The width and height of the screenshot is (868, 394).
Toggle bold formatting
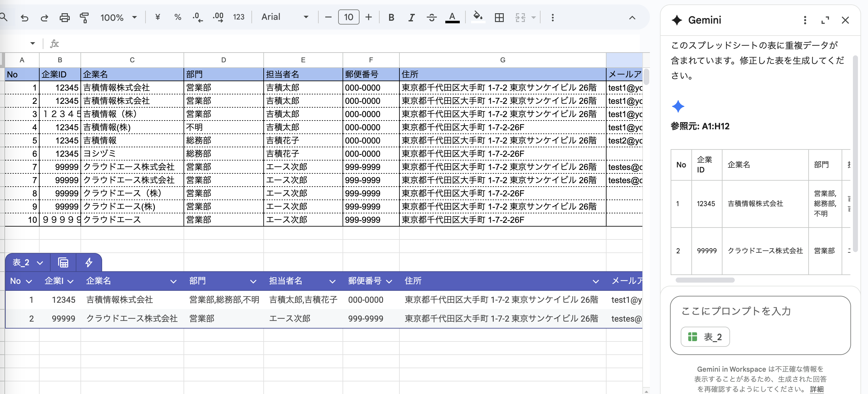[391, 18]
